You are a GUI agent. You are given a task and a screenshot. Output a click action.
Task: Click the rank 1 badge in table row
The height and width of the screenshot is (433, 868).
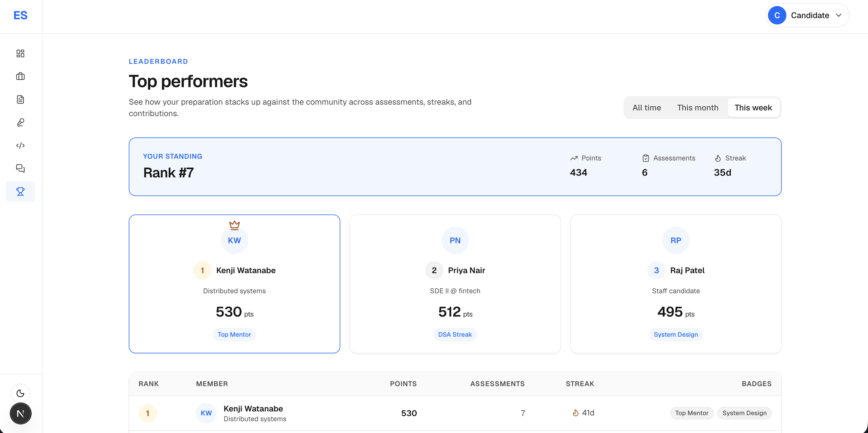[x=147, y=413]
